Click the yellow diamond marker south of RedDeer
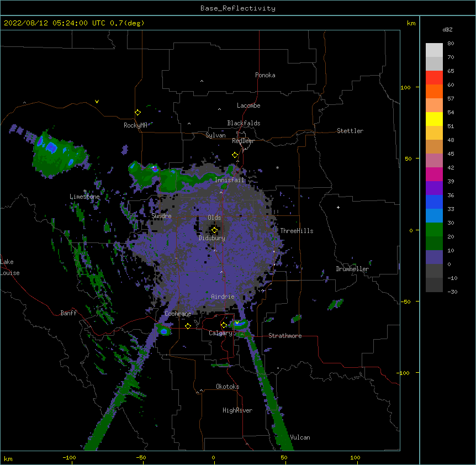 pos(235,155)
